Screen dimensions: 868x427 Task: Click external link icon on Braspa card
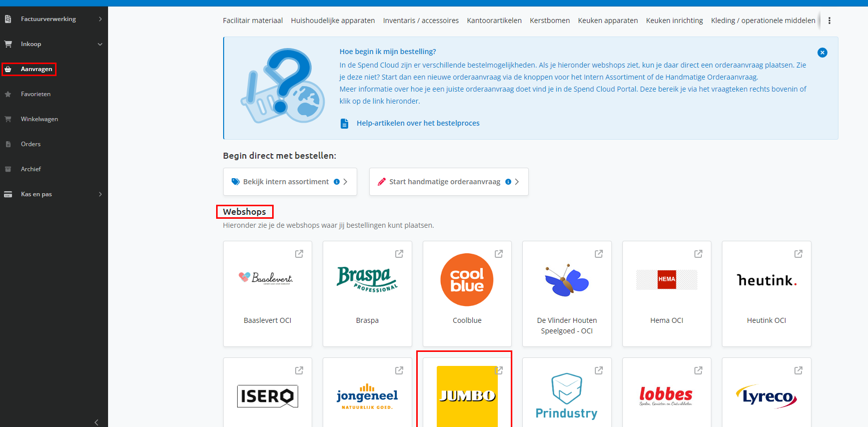click(399, 254)
